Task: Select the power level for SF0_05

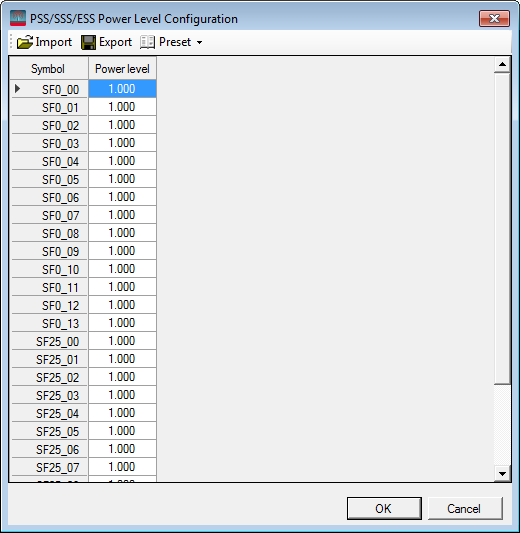Action: 122,179
